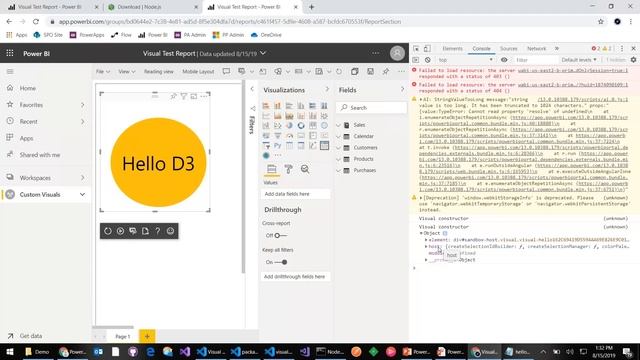This screenshot has width=640, height=360.
Task: Toggle device toolbar in DevTools
Action: tap(427, 49)
